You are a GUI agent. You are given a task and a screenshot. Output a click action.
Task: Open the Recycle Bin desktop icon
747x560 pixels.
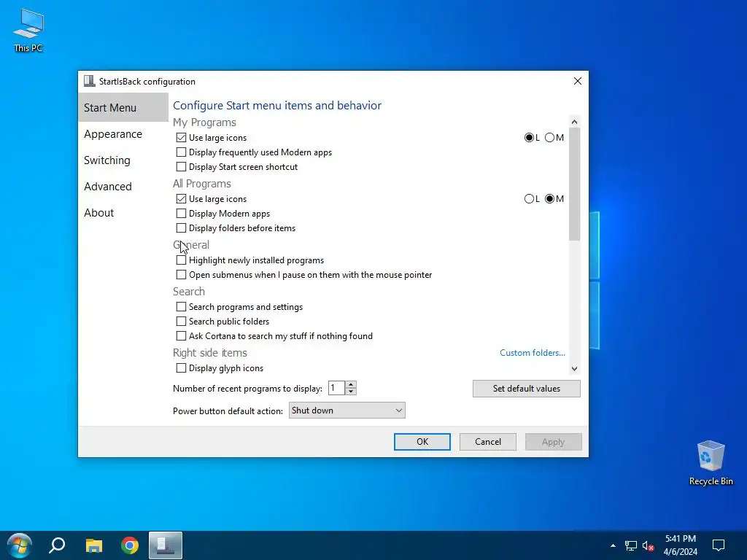(711, 463)
